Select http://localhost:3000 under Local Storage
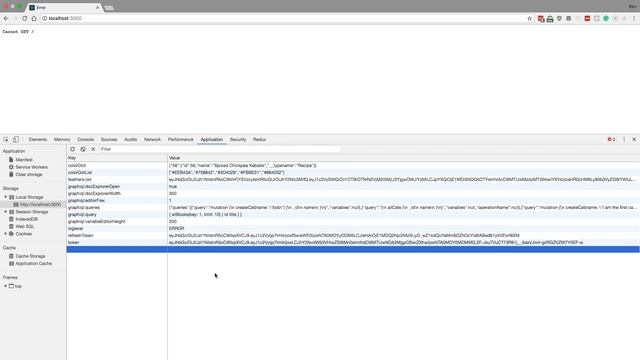 40,204
